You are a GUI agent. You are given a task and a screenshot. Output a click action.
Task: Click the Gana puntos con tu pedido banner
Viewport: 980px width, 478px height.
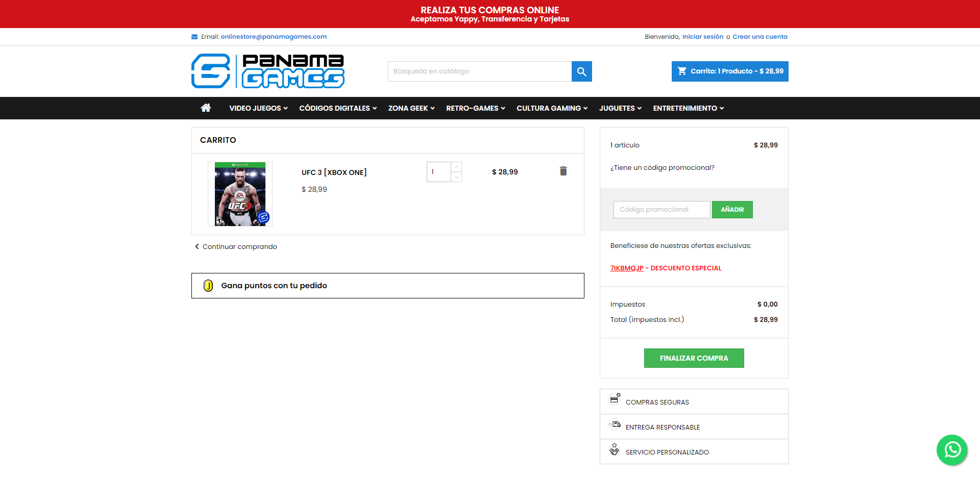[x=388, y=286]
